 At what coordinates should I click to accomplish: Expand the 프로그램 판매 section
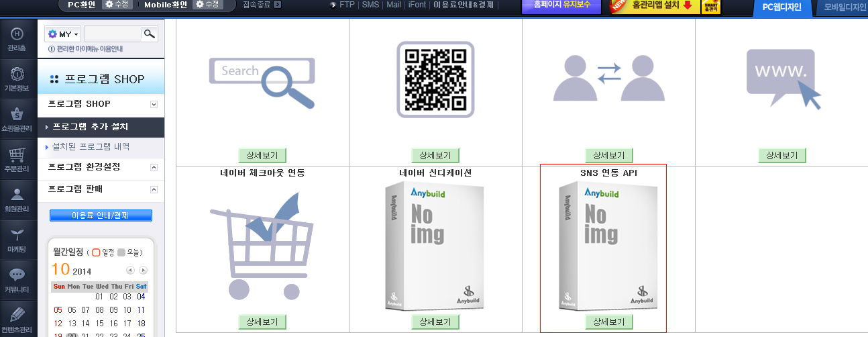154,190
